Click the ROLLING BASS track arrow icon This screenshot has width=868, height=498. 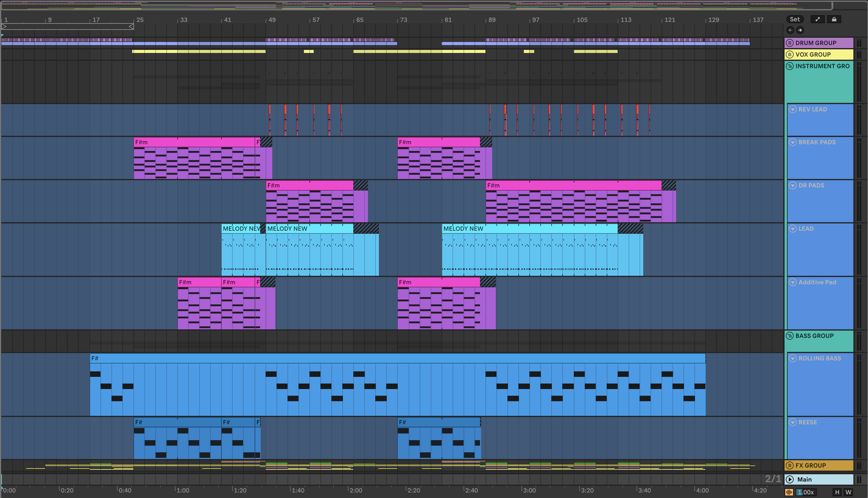pos(792,358)
